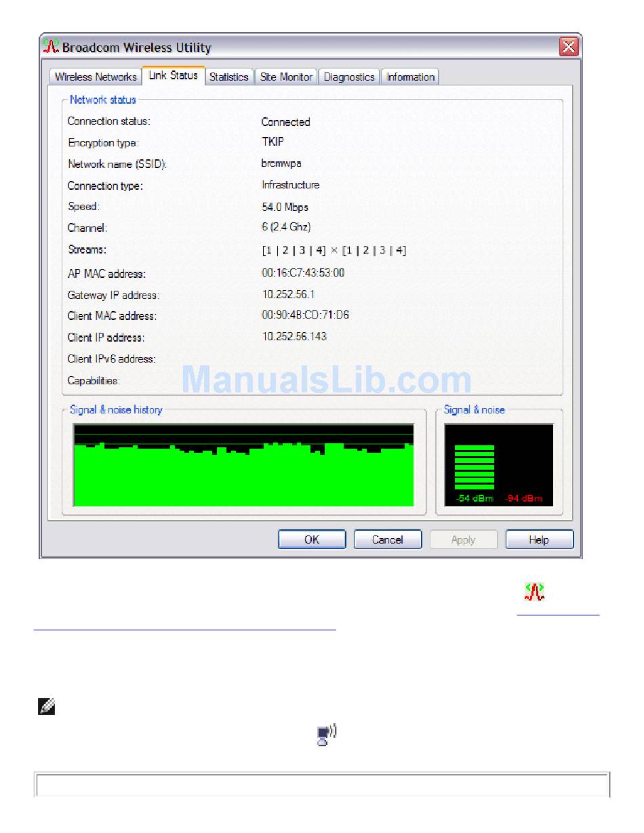Open Help from the dialog
The width and height of the screenshot is (644, 833).
(x=539, y=540)
